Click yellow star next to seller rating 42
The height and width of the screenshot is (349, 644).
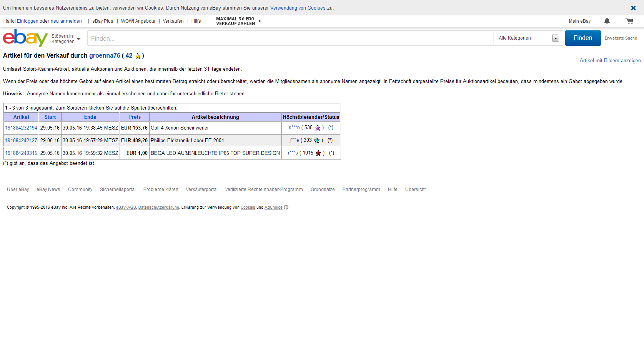[138, 56]
